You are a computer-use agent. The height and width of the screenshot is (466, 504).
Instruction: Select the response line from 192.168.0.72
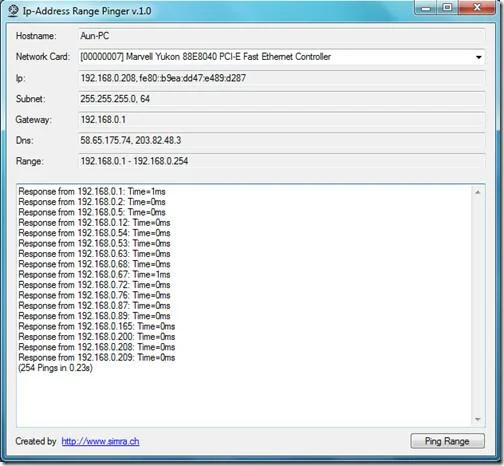(x=94, y=285)
